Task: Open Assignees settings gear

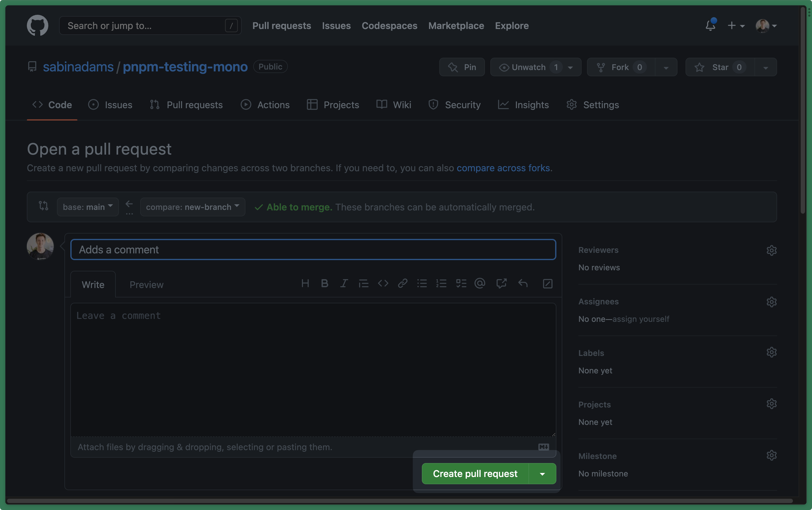Action: 771,301
